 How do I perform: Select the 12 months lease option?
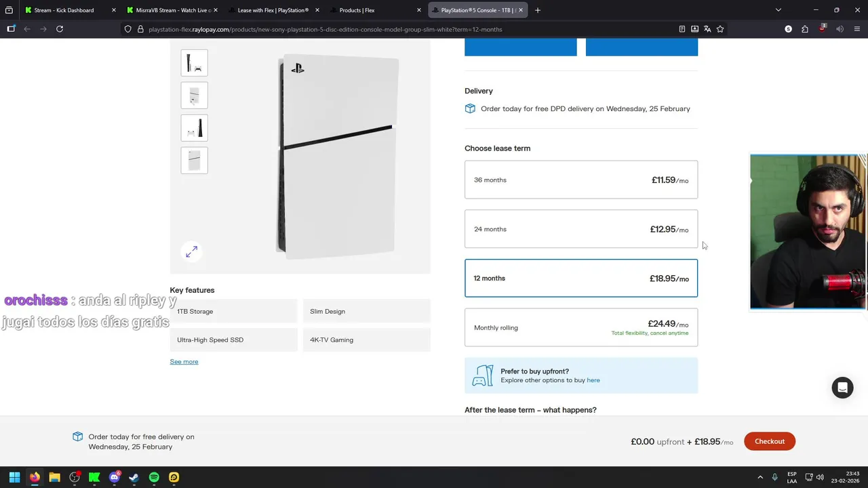point(581,278)
